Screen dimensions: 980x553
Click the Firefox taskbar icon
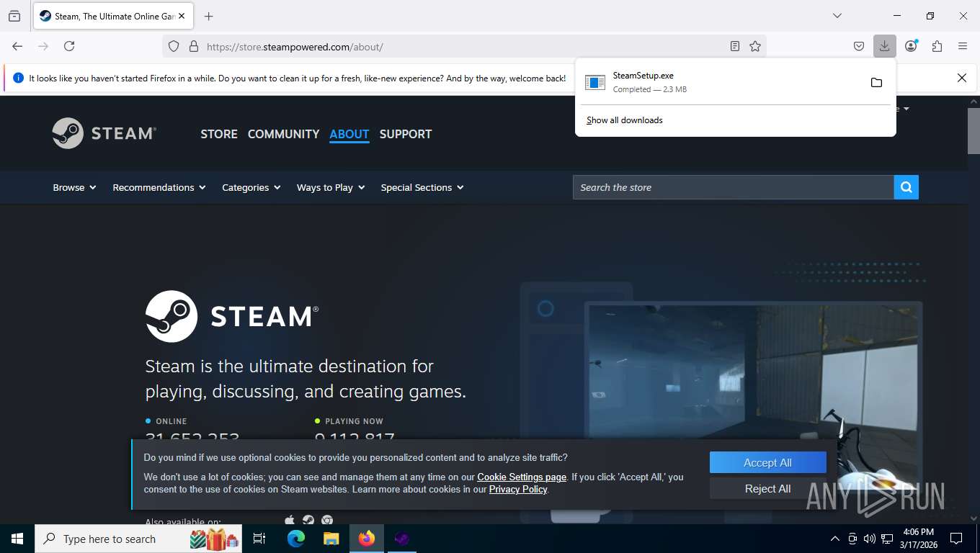point(367,539)
